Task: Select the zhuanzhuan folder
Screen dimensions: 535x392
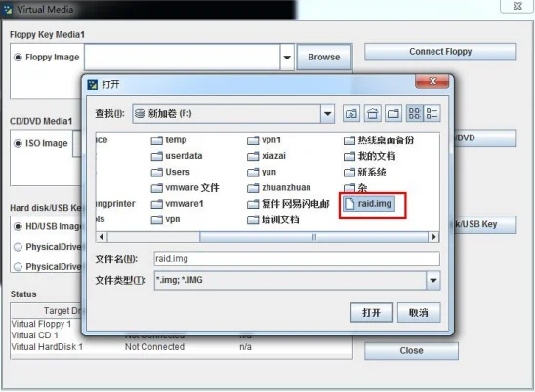Action: click(279, 187)
